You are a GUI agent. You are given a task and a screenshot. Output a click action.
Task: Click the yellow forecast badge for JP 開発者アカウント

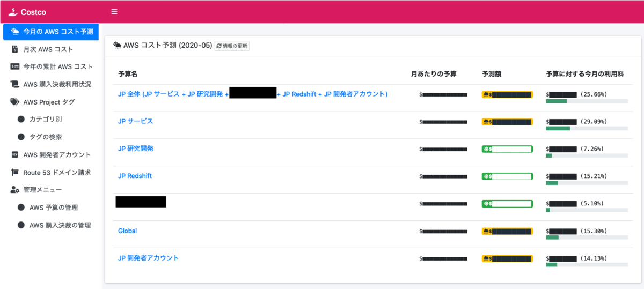(x=507, y=258)
